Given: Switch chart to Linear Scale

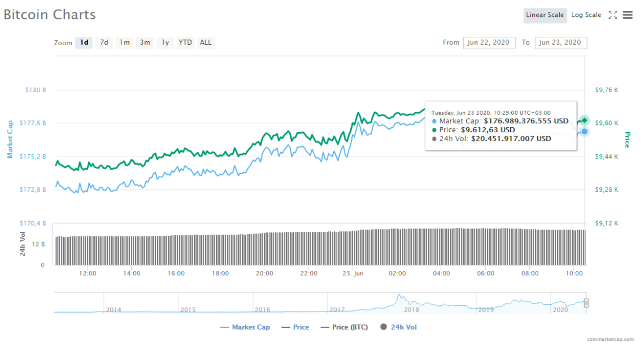Looking at the screenshot, I should click(x=545, y=15).
